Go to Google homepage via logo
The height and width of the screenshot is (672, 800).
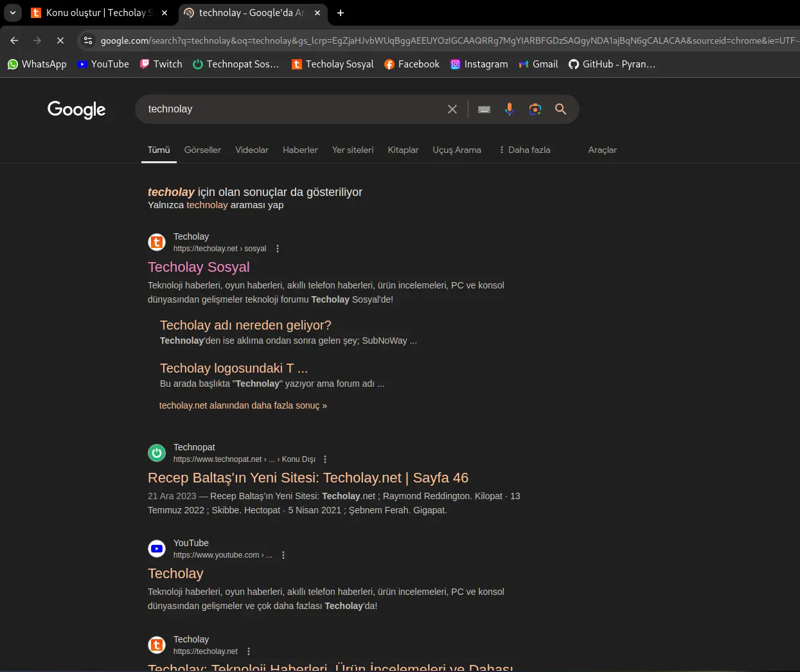pyautogui.click(x=76, y=109)
